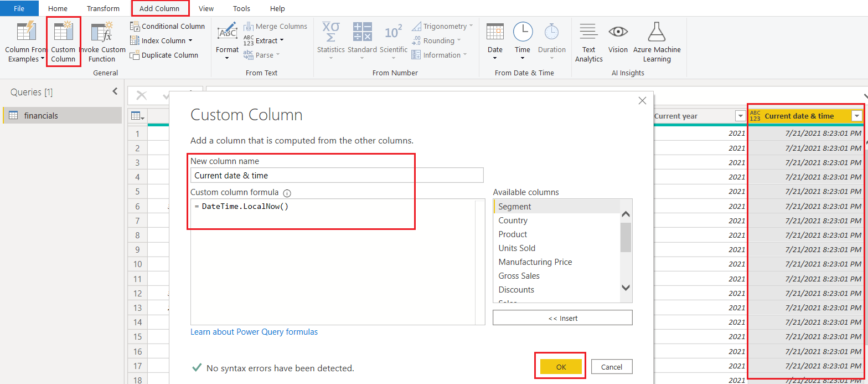This screenshot has width=868, height=384.
Task: Add a Conditional Column
Action: point(167,26)
